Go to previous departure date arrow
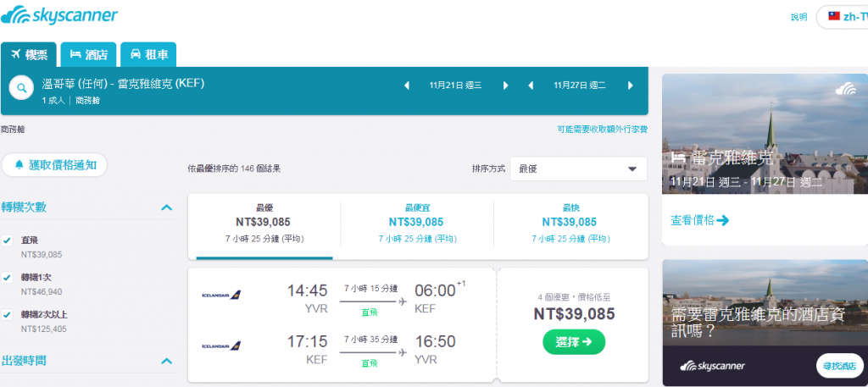 pos(407,86)
